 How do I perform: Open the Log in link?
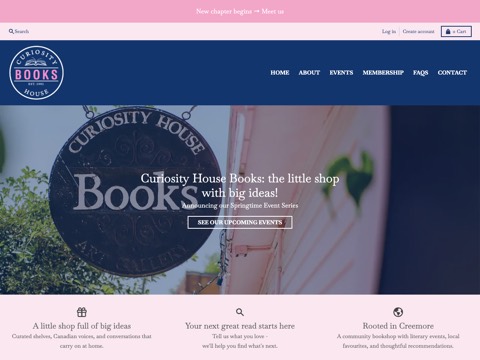click(x=389, y=31)
